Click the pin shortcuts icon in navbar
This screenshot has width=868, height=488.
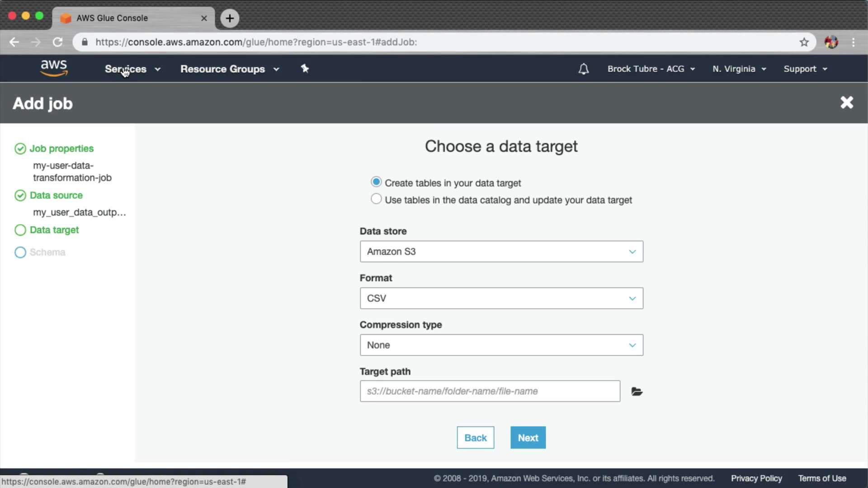[x=305, y=69]
